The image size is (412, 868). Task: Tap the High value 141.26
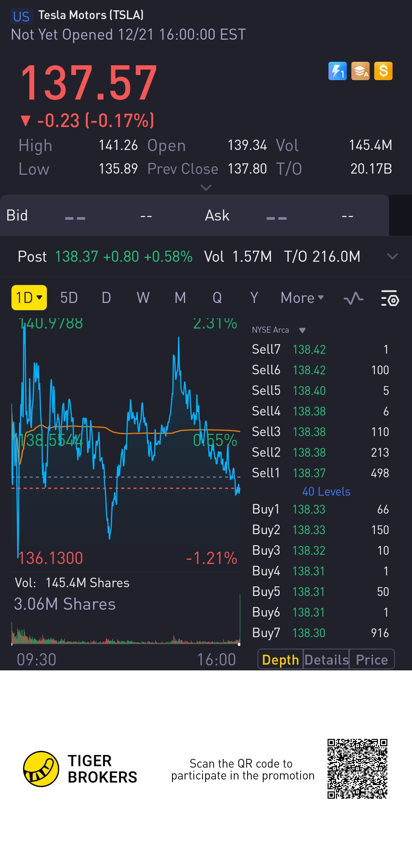(118, 145)
